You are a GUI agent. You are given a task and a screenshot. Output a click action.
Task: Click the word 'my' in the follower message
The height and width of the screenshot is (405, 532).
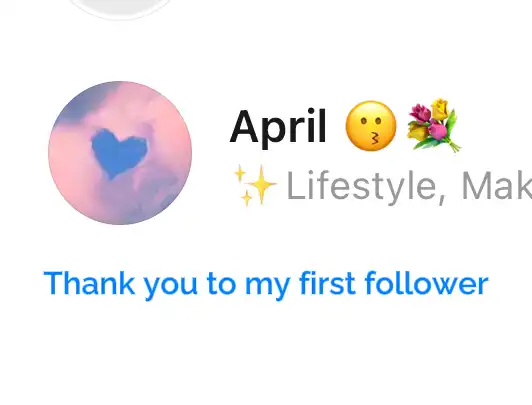pyautogui.click(x=267, y=288)
